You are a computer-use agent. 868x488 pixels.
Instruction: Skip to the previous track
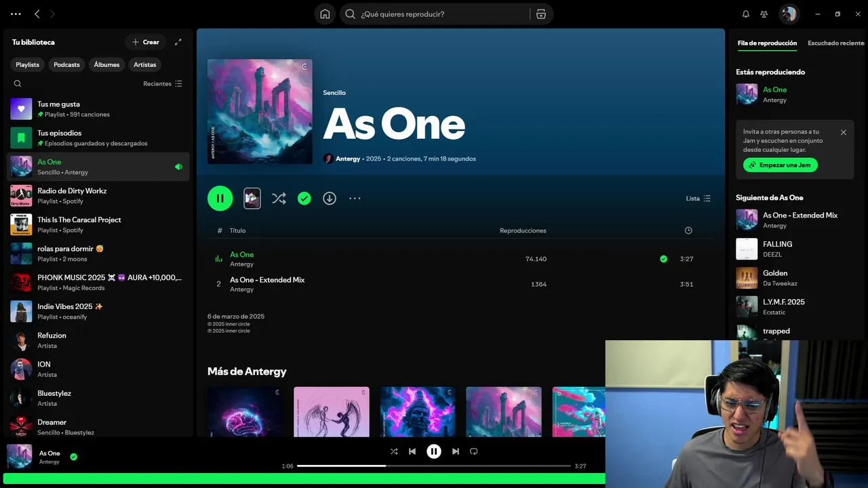pos(412,451)
